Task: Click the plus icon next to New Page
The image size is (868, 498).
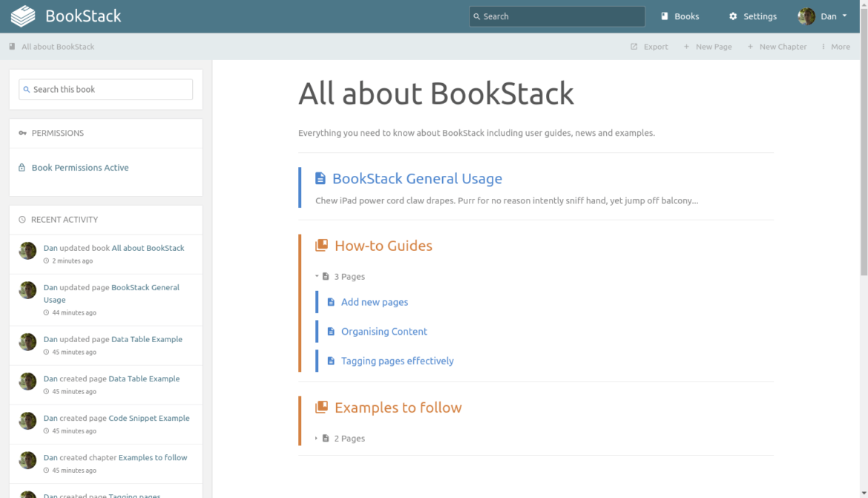Action: tap(686, 46)
